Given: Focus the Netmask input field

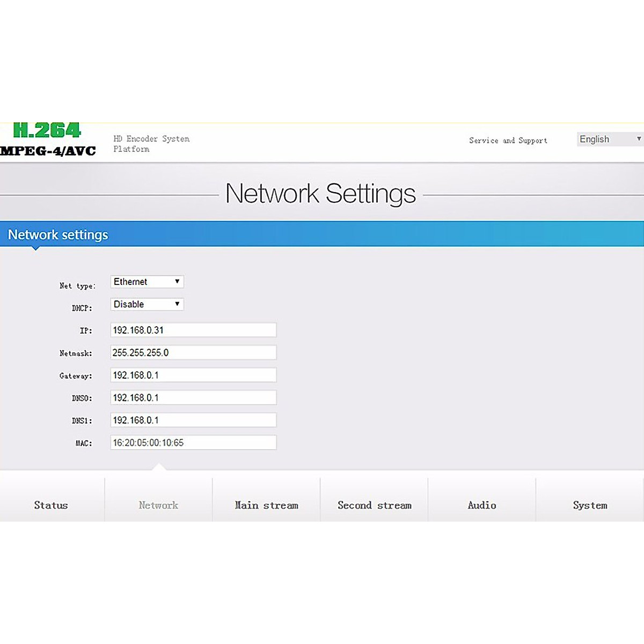Looking at the screenshot, I should (193, 353).
